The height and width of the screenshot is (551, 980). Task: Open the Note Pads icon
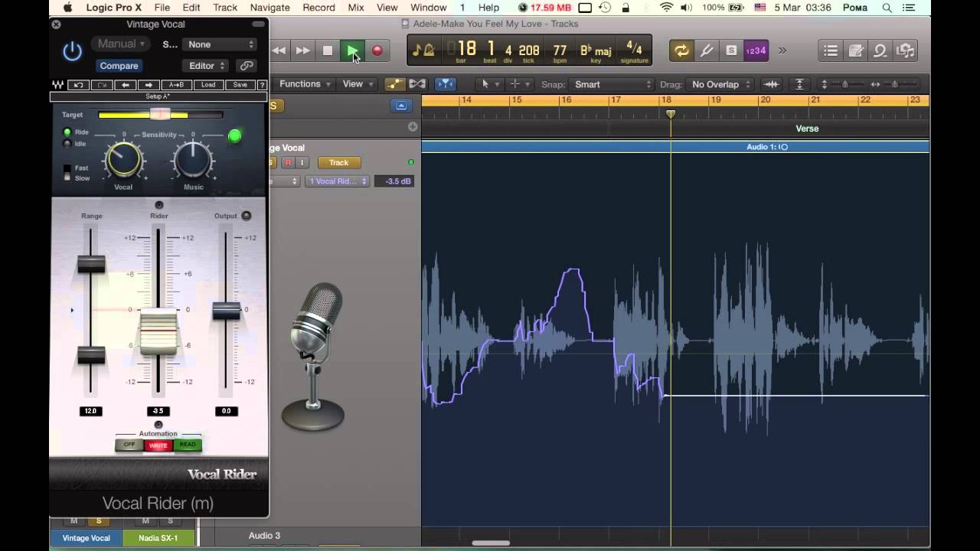pos(856,51)
